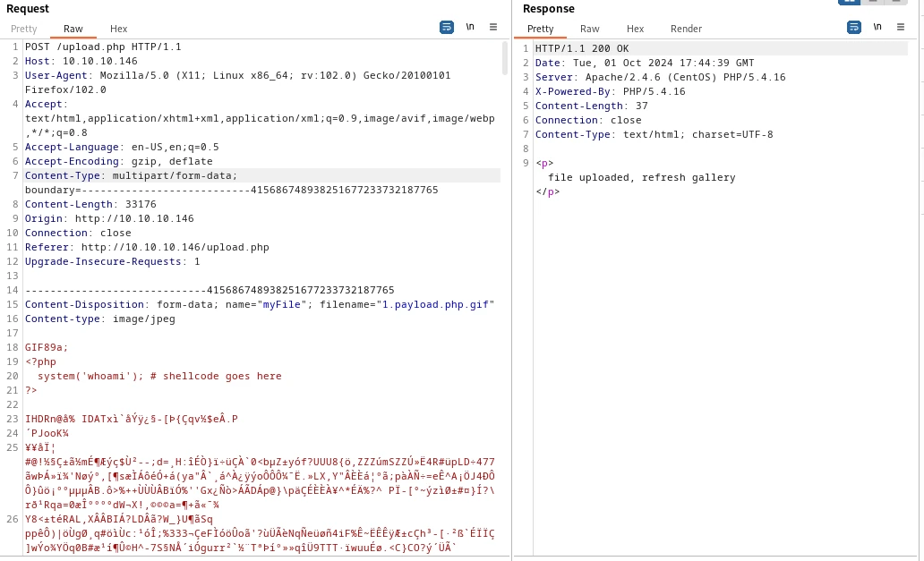This screenshot has width=924, height=561.
Task: Click the 'Content-Length: 33176' request header
Action: pos(90,204)
